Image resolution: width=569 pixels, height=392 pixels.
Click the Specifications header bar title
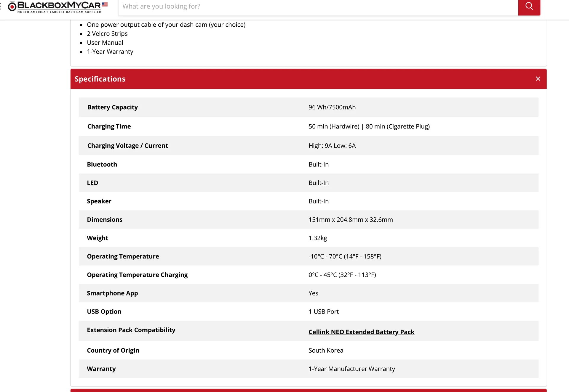[x=100, y=79]
